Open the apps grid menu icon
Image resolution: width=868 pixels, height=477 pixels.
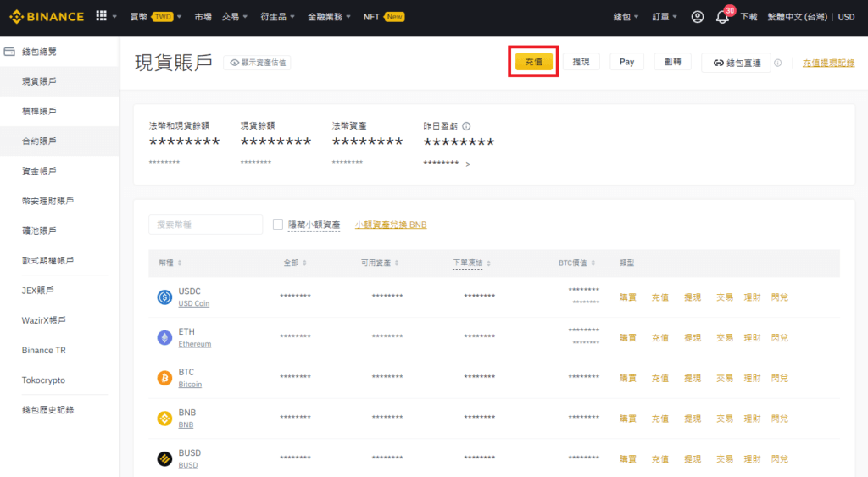102,16
